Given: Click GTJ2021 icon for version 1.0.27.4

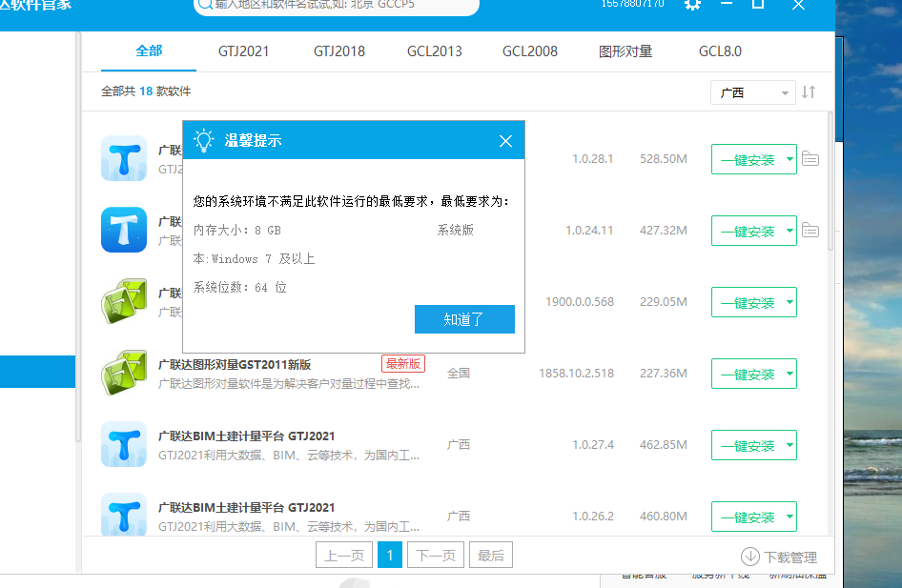Looking at the screenshot, I should click(x=124, y=444).
